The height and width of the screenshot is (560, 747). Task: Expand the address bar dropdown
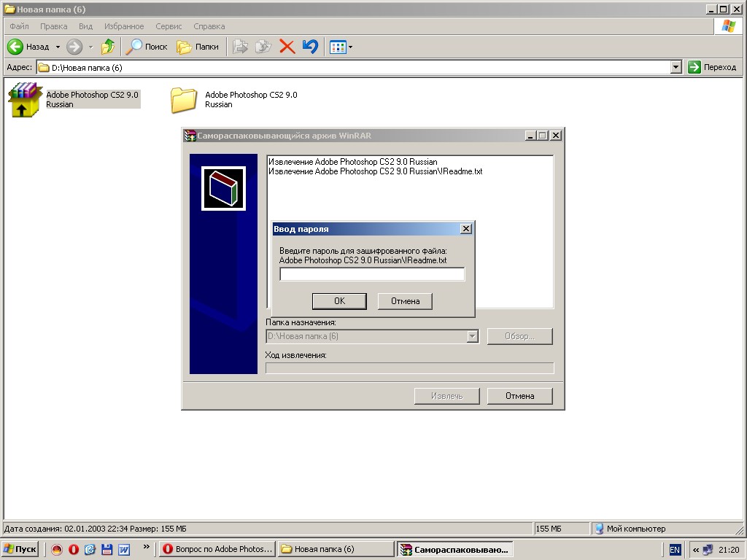(676, 67)
